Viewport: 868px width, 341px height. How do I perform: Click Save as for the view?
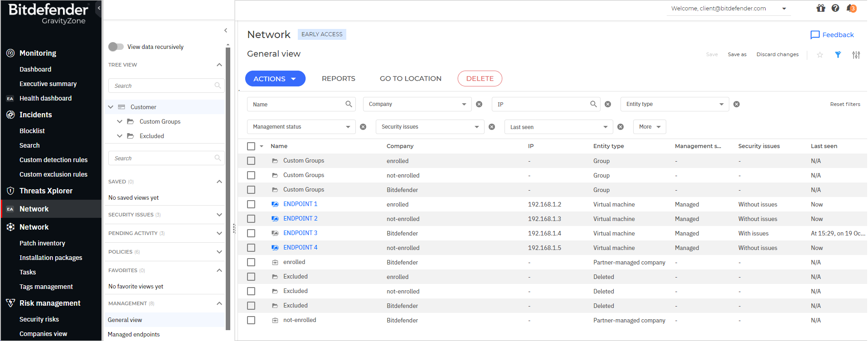tap(737, 54)
